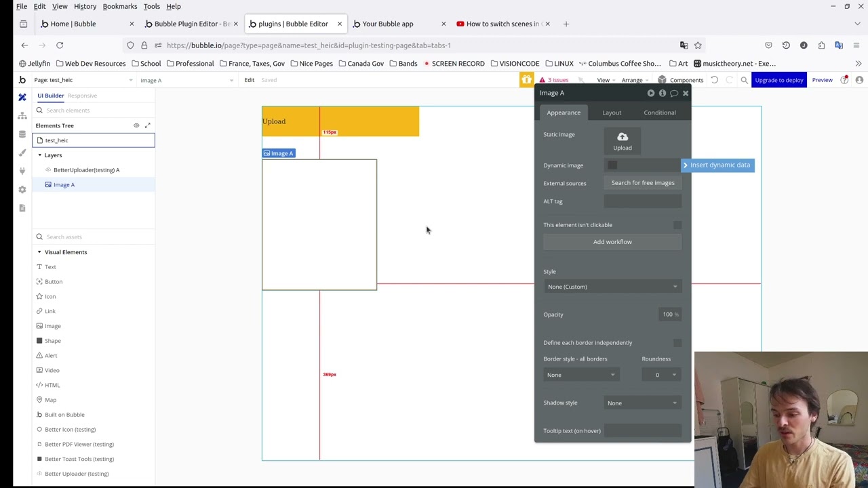Open the Logs tab document icon

(22, 207)
